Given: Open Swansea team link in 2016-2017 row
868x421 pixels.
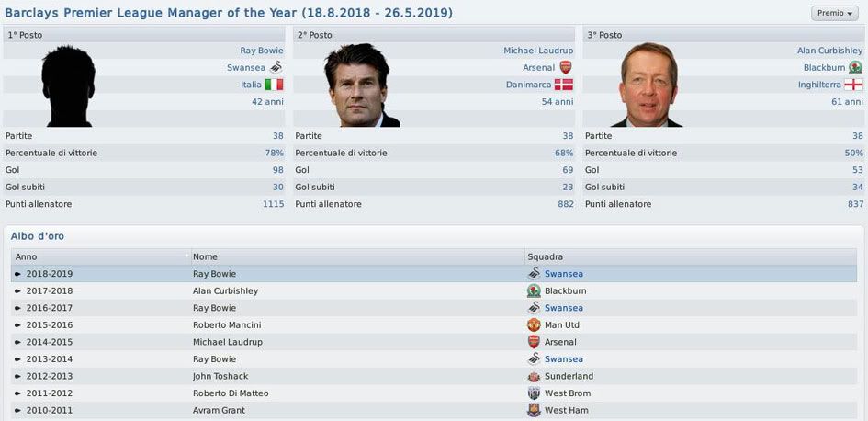Looking at the screenshot, I should click(x=563, y=308).
